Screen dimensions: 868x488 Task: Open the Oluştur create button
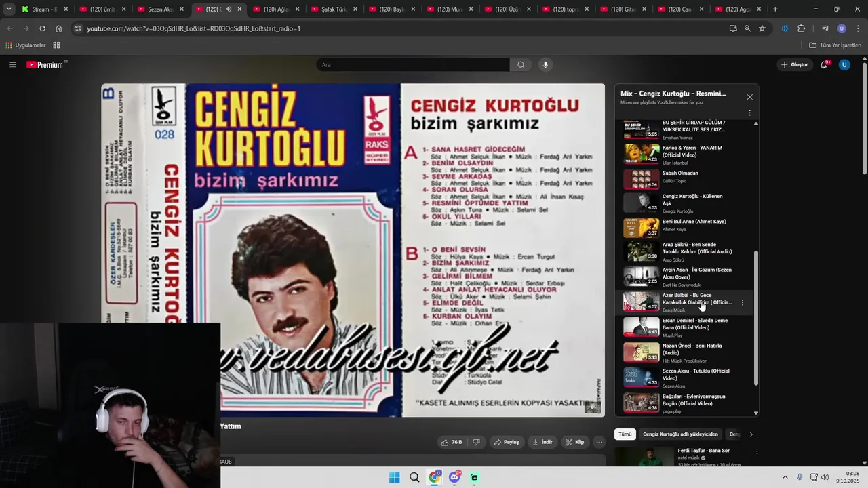[795, 64]
